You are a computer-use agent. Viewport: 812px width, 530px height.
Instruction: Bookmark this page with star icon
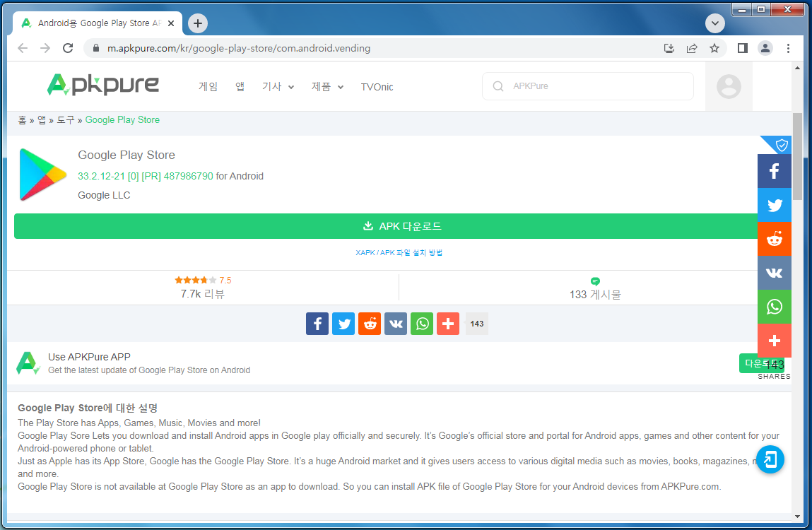click(x=714, y=48)
